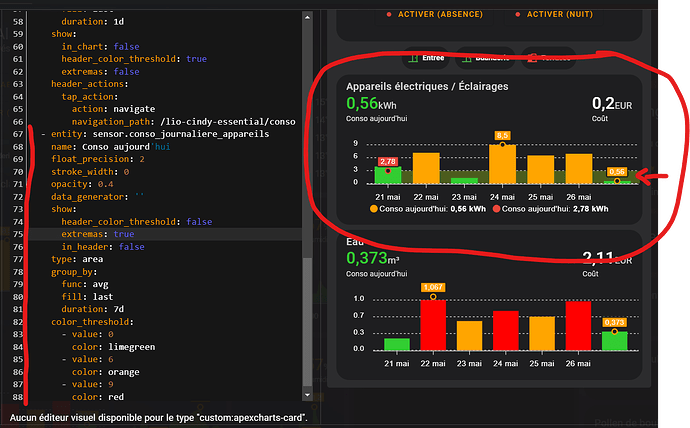Click code line 'type: area'
The height and width of the screenshot is (428, 690).
pyautogui.click(x=77, y=259)
